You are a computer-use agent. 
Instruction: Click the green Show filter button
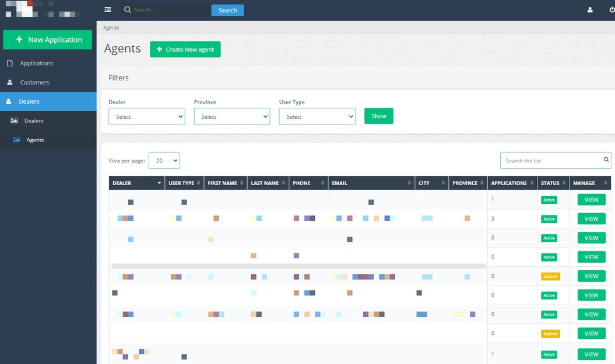point(379,116)
